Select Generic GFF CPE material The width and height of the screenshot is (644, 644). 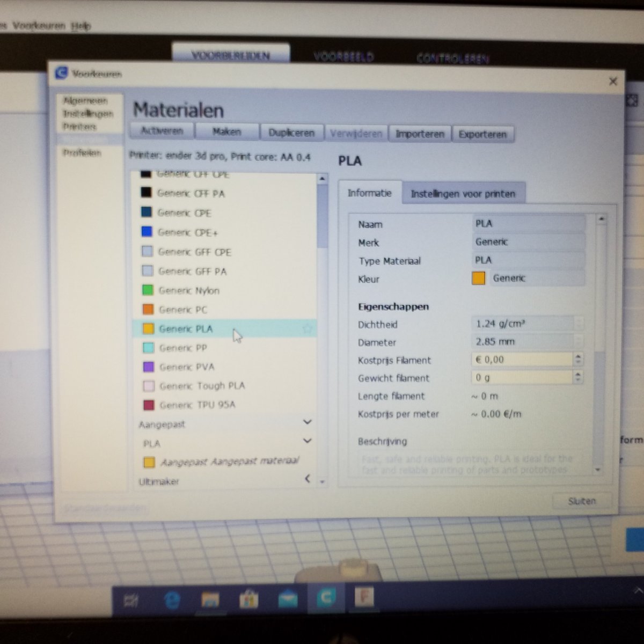(224, 252)
